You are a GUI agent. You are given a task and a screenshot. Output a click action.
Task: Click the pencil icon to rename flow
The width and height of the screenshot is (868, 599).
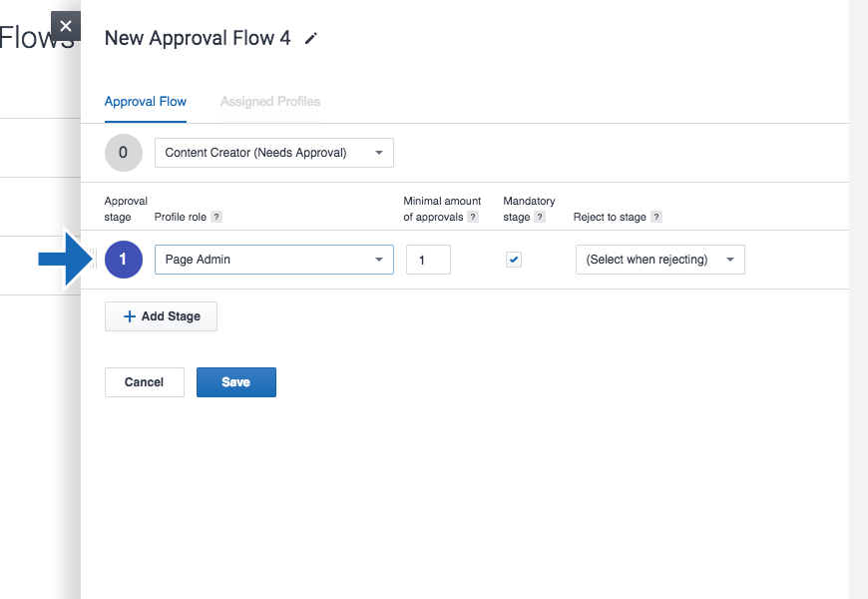coord(311,39)
